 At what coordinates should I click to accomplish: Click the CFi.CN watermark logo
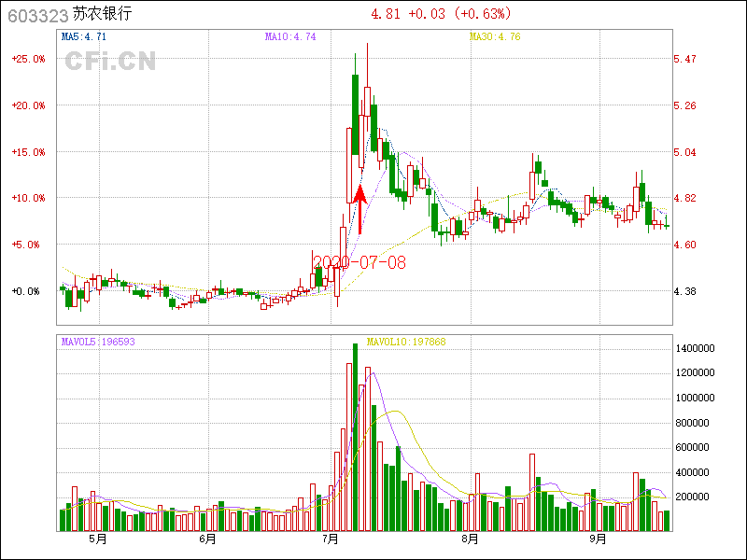[110, 61]
